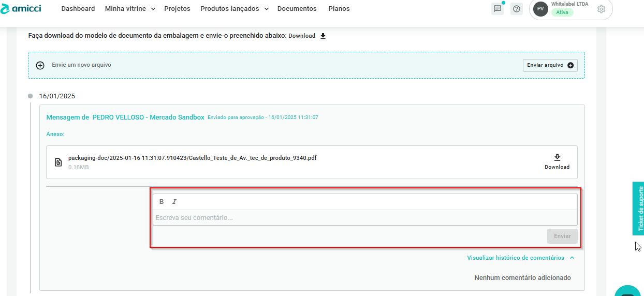
Task: Expand the Produtos lançados dropdown
Action: [x=234, y=9]
